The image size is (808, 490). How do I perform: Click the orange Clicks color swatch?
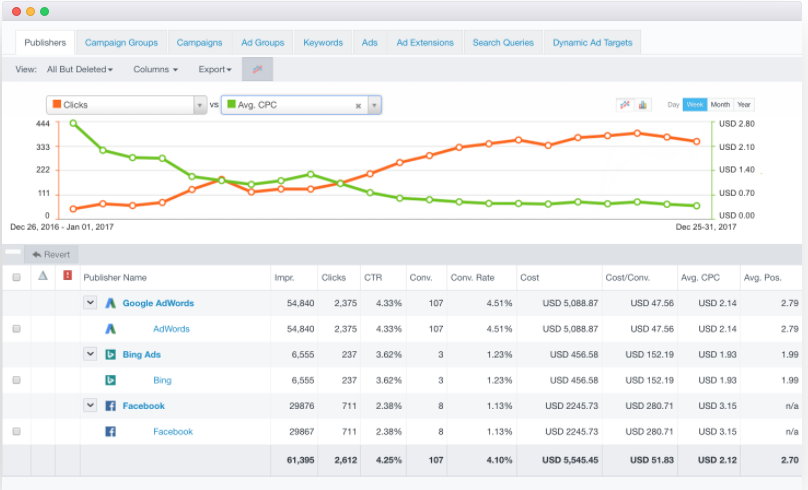57,104
